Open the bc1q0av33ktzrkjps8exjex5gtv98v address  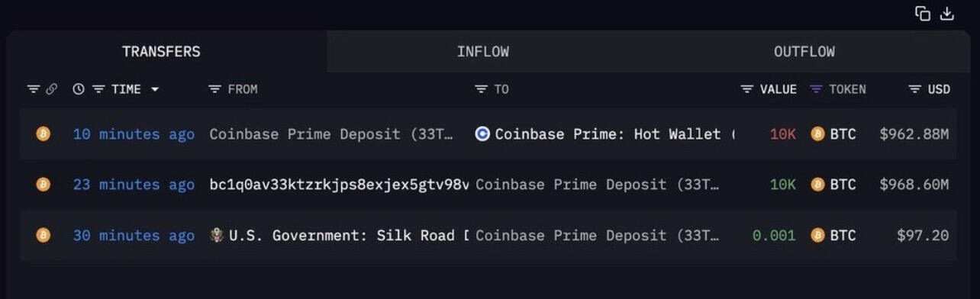point(339,185)
